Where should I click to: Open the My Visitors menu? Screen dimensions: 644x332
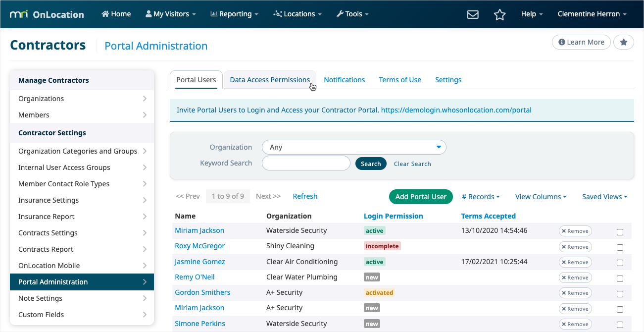171,14
